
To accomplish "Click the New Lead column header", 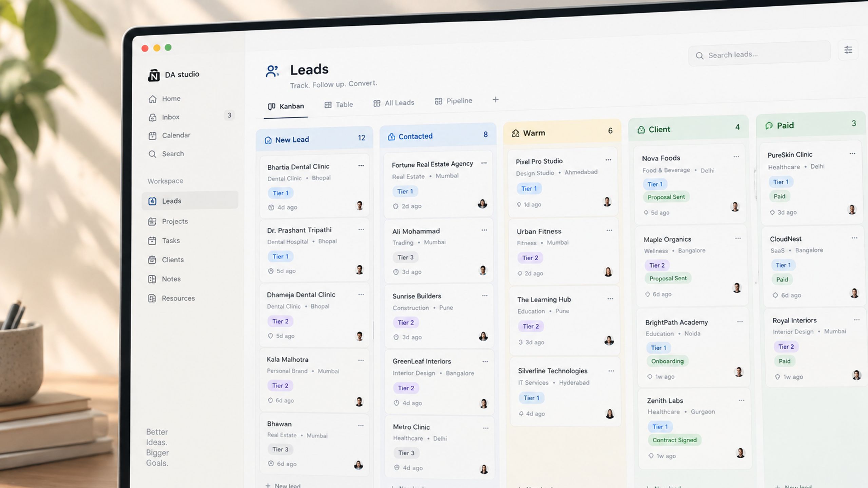I will point(314,139).
